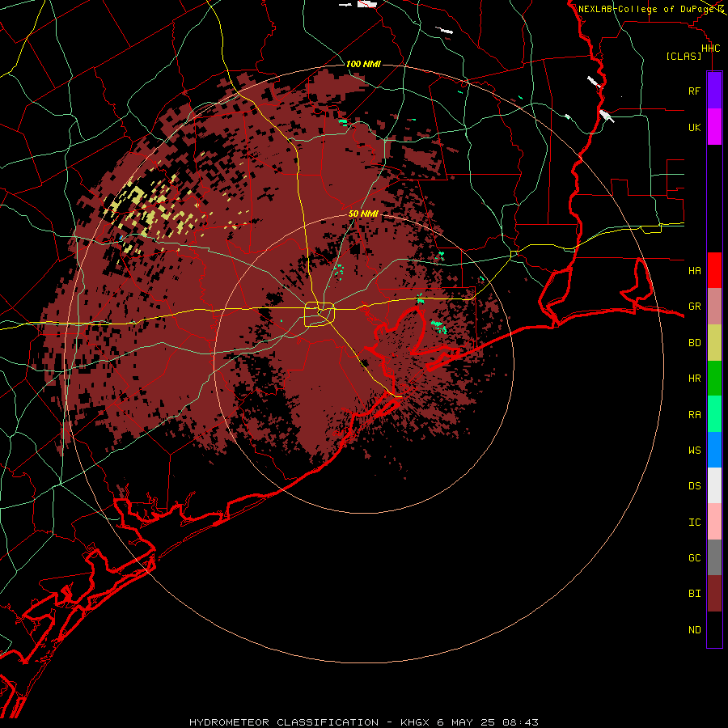The image size is (728, 728).
Task: Click the RA legend label
Action: 694,415
